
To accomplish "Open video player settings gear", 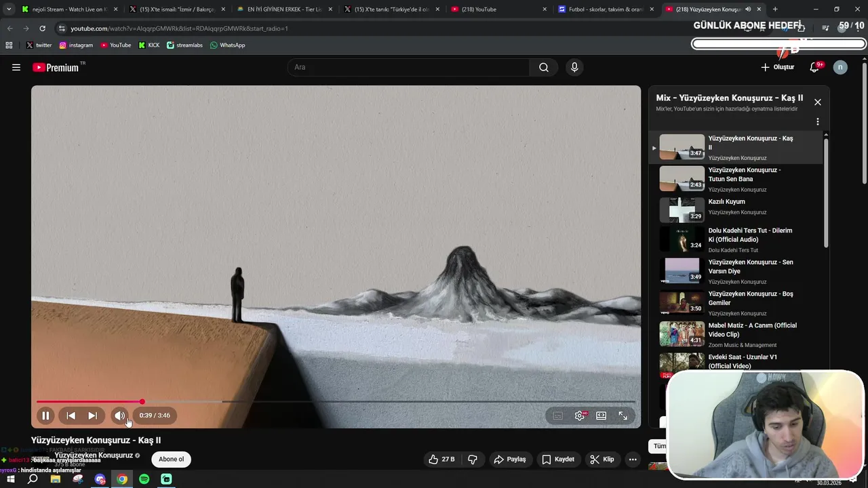I will coord(580,415).
